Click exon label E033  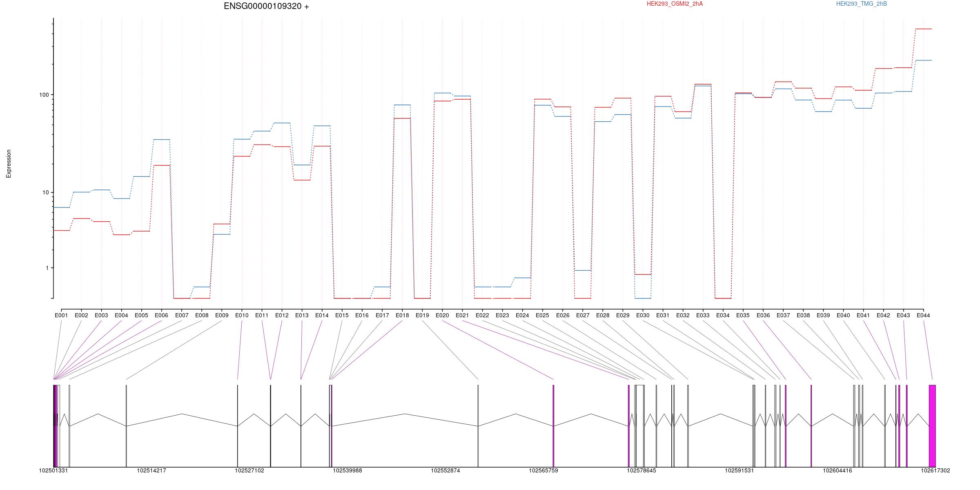[x=703, y=315]
